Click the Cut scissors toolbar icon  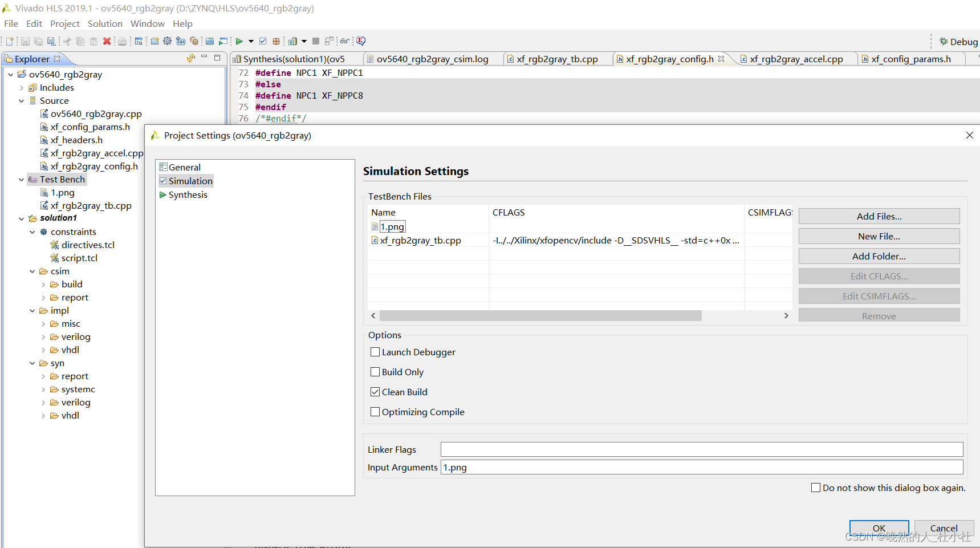(67, 41)
